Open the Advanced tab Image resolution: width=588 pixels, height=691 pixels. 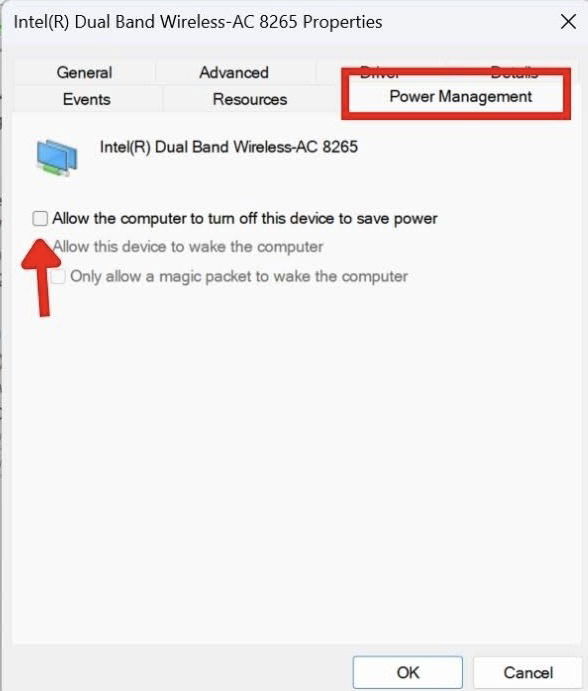click(x=234, y=72)
